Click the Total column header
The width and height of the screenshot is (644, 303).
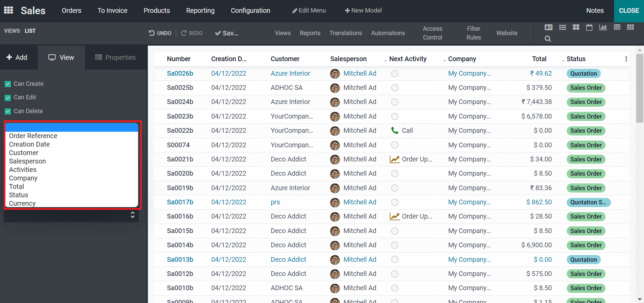pos(539,59)
